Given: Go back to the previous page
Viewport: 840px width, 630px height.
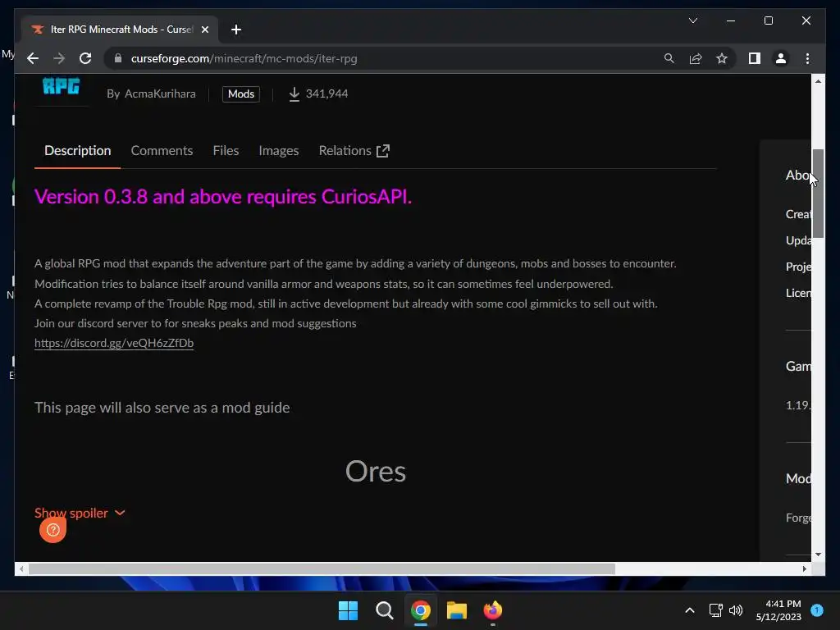Looking at the screenshot, I should pyautogui.click(x=33, y=58).
